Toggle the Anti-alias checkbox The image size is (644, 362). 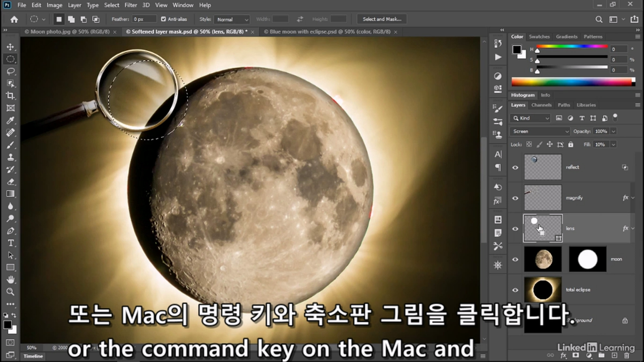pos(164,19)
